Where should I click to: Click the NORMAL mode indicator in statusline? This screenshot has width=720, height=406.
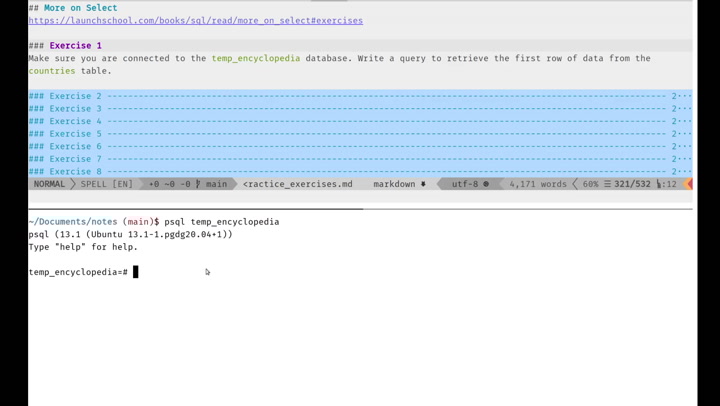point(49,184)
